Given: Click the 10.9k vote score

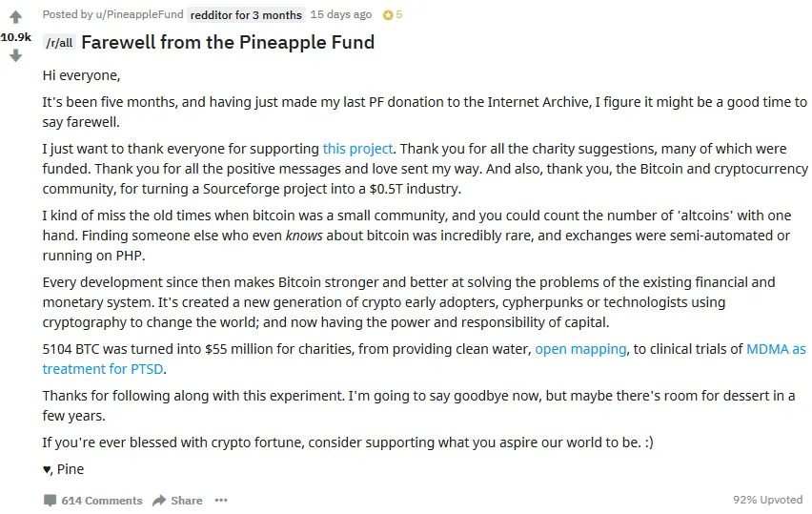Looking at the screenshot, I should (x=16, y=37).
